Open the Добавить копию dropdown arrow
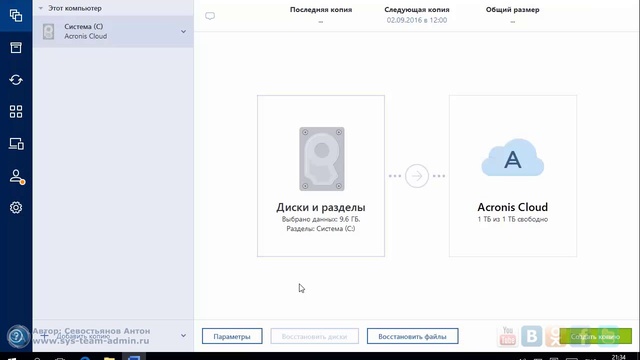640x360 pixels. pyautogui.click(x=183, y=336)
